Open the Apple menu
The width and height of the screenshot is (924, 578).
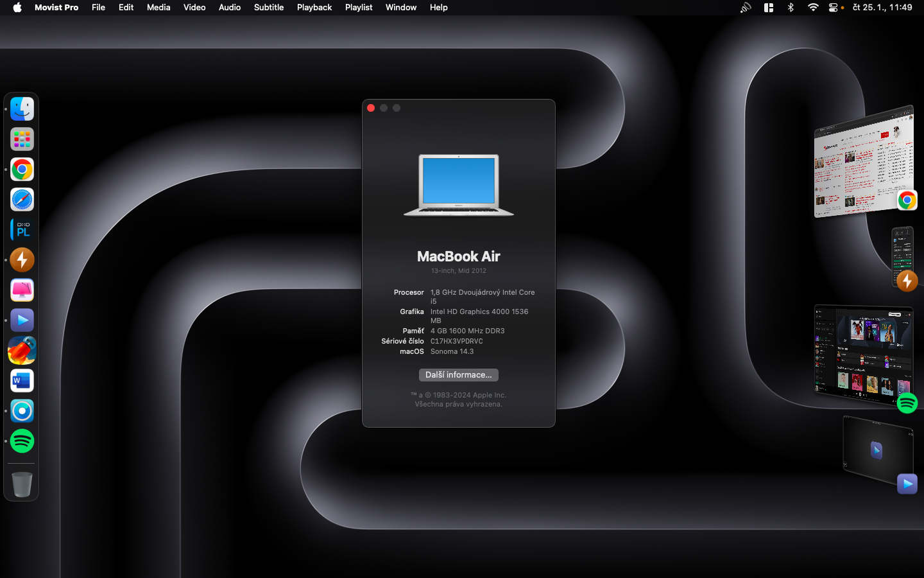tap(17, 8)
